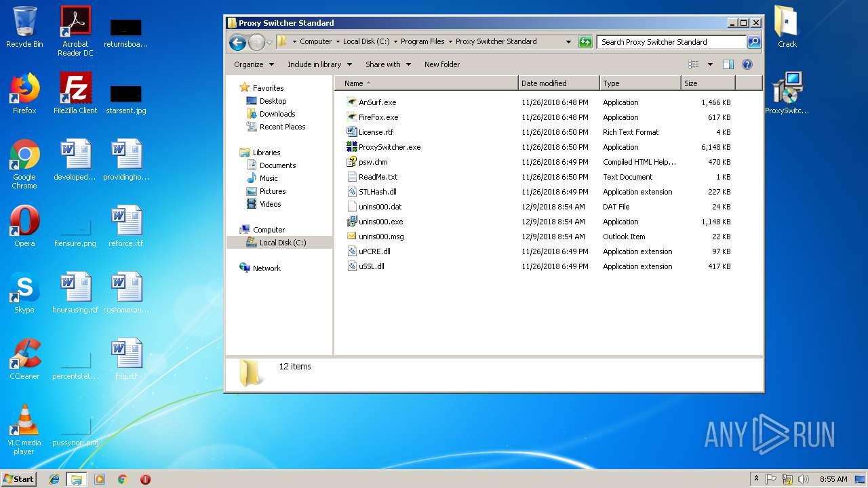Select ReadMe.txt file icon
The image size is (868, 488).
point(351,177)
